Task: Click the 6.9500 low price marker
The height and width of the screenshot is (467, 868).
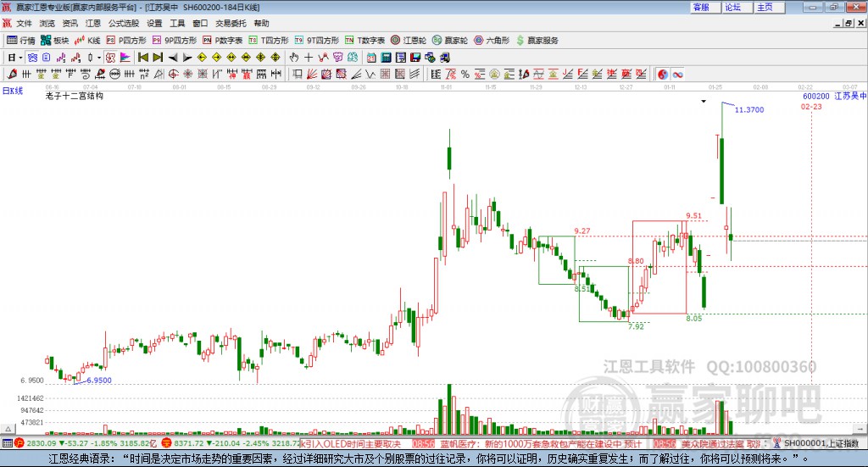Action: click(x=99, y=381)
